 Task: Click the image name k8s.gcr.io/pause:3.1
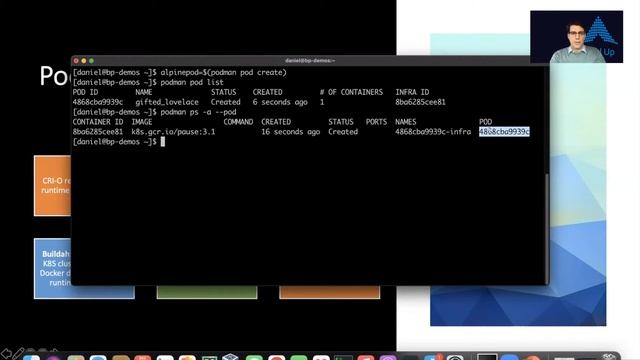coord(173,132)
